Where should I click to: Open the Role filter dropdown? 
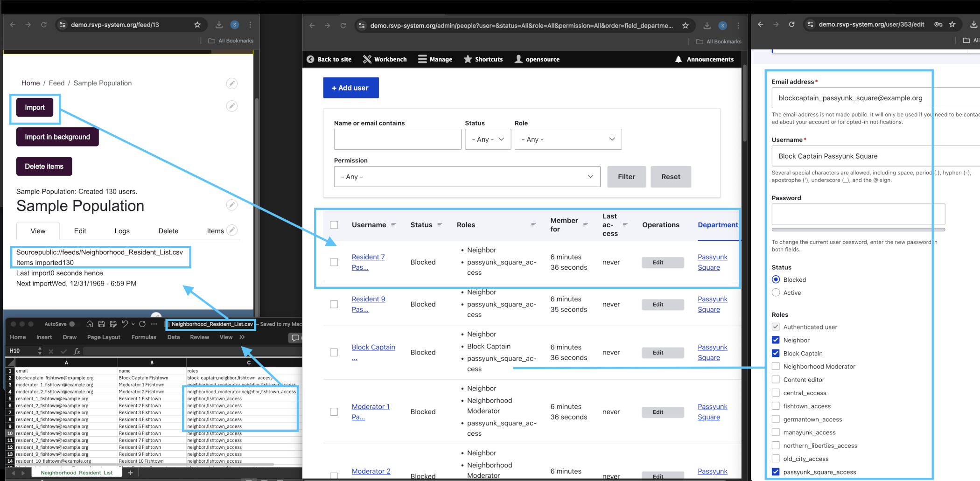pos(568,139)
